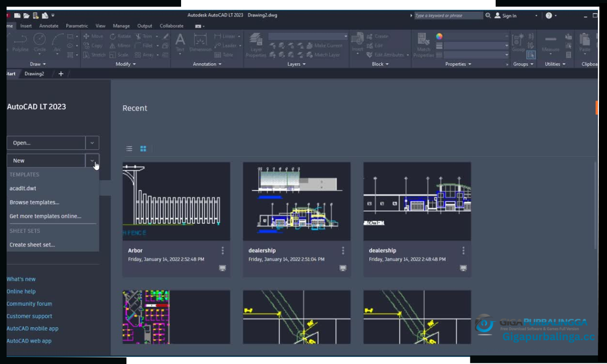Click the Open folder icon in quick access toolbar
This screenshot has height=364, width=607.
coord(26,16)
